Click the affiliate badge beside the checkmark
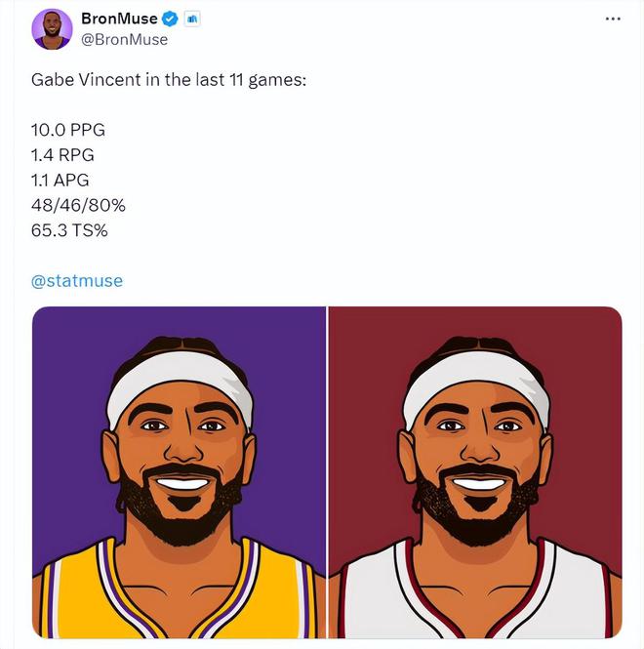The image size is (644, 649). [x=192, y=19]
